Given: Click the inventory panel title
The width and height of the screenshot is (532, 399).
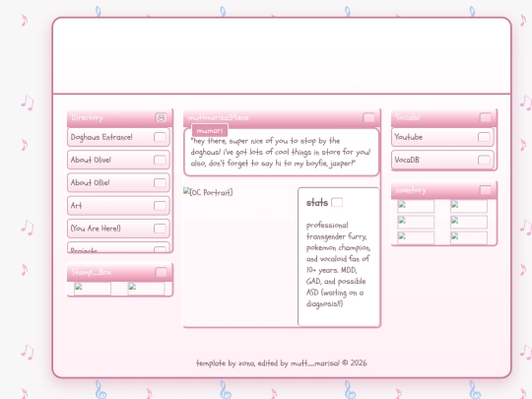Looking at the screenshot, I should pos(411,190).
